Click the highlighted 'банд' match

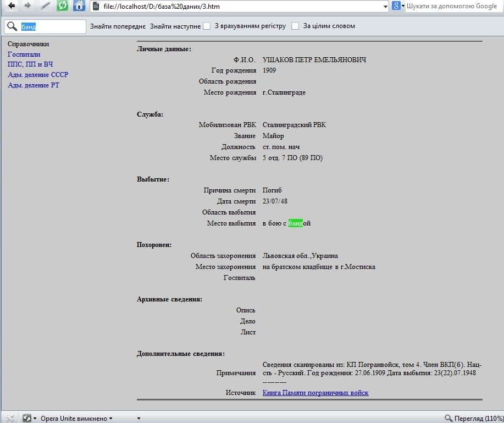click(x=295, y=223)
